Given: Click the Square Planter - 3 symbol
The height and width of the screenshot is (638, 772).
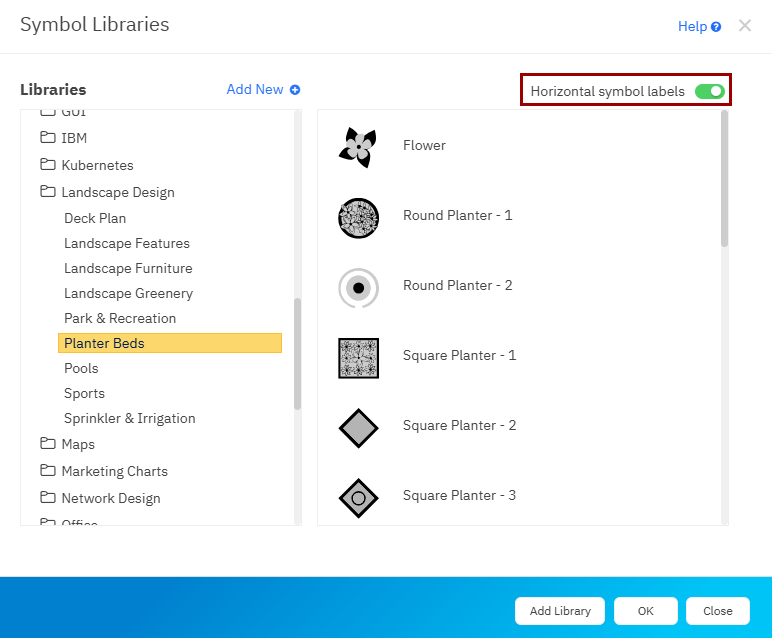Looking at the screenshot, I should click(x=358, y=497).
